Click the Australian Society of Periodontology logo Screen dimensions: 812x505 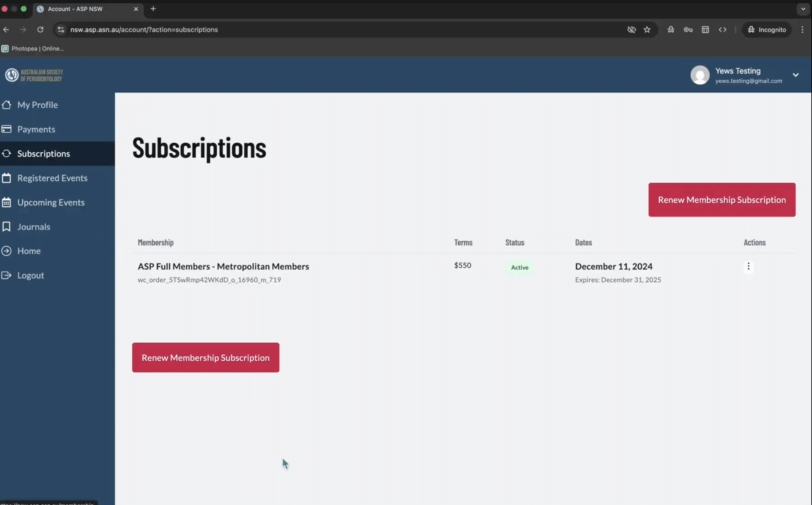click(34, 75)
